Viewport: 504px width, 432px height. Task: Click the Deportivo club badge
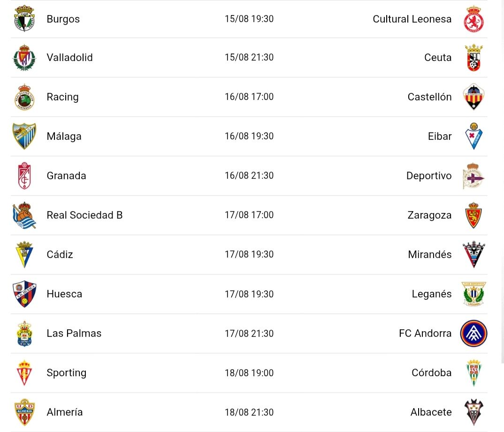(x=474, y=176)
